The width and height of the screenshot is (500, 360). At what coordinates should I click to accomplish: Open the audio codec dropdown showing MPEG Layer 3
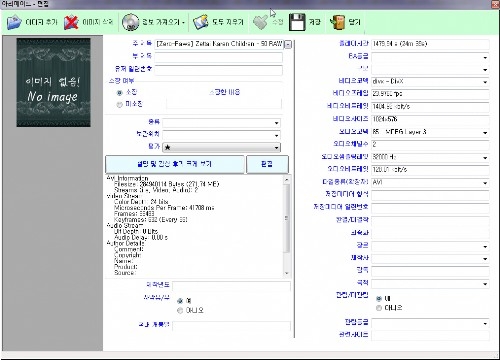click(485, 133)
